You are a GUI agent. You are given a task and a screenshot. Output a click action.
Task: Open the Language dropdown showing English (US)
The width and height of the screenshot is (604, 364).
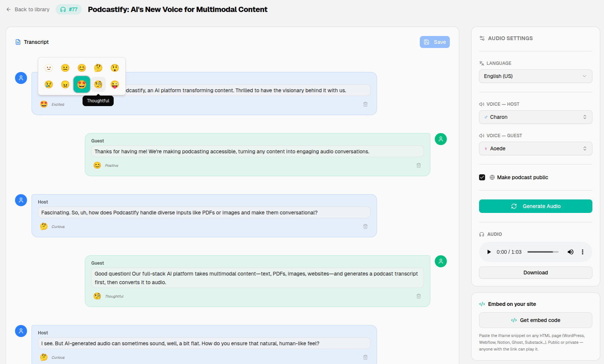click(x=536, y=76)
